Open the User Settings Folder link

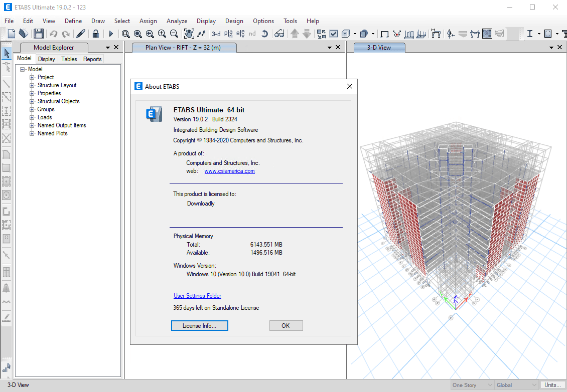[x=197, y=296]
